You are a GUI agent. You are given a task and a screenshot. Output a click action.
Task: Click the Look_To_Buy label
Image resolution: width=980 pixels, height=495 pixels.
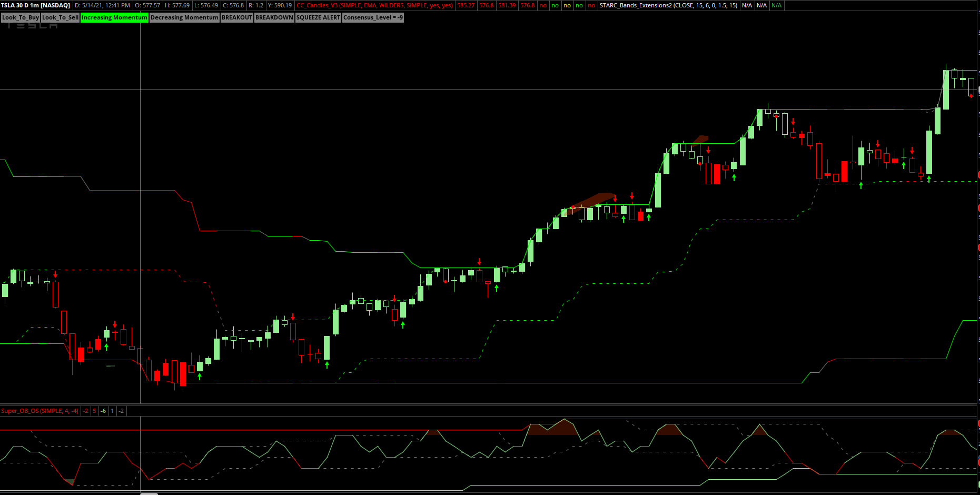click(21, 17)
